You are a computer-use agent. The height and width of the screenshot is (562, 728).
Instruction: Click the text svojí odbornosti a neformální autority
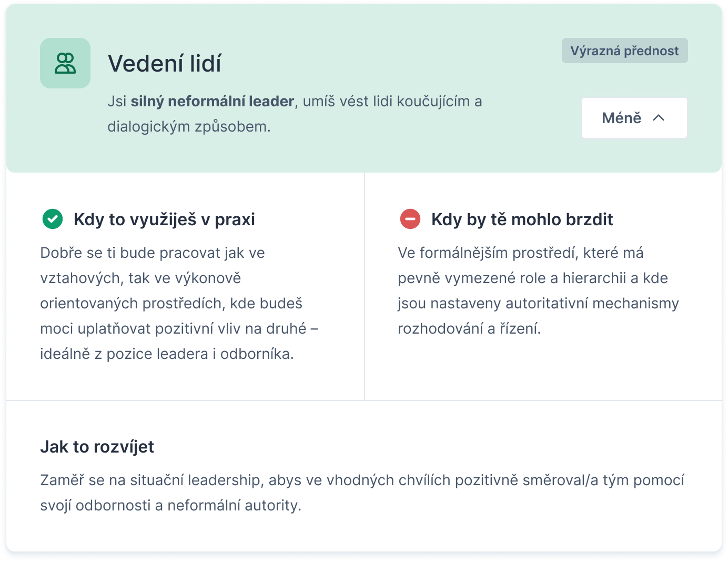pyautogui.click(x=171, y=506)
